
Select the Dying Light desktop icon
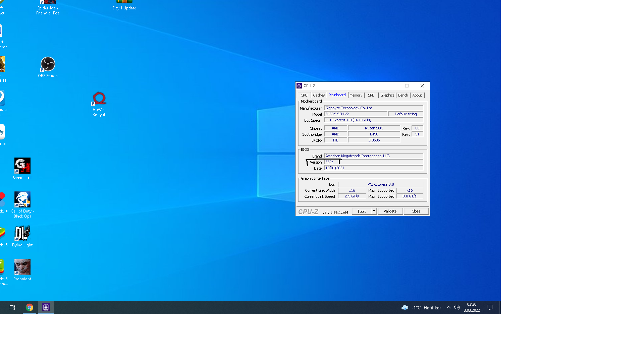point(22,233)
